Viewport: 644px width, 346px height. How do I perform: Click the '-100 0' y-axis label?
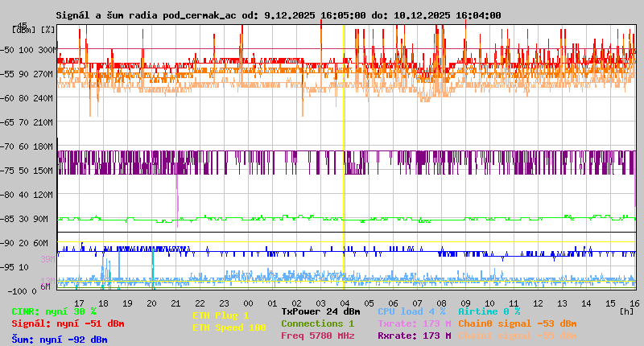(x=22, y=291)
